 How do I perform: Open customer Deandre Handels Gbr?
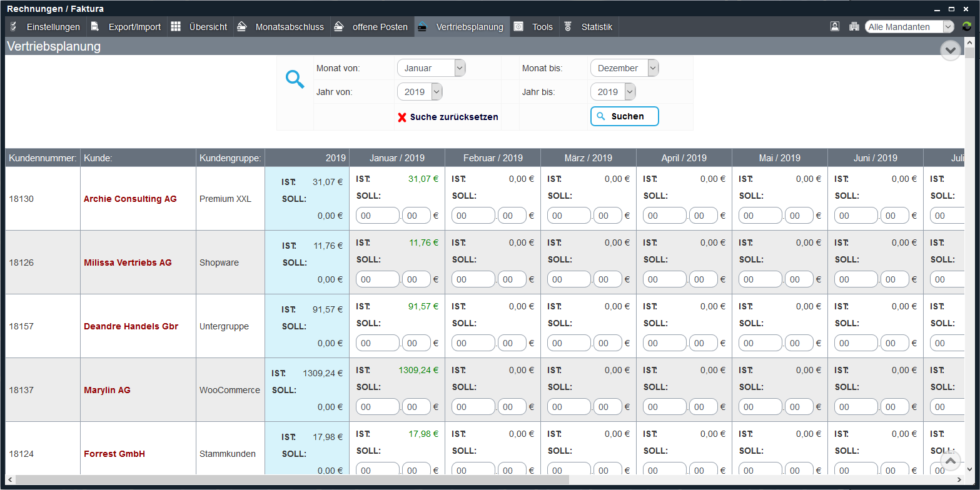click(131, 326)
